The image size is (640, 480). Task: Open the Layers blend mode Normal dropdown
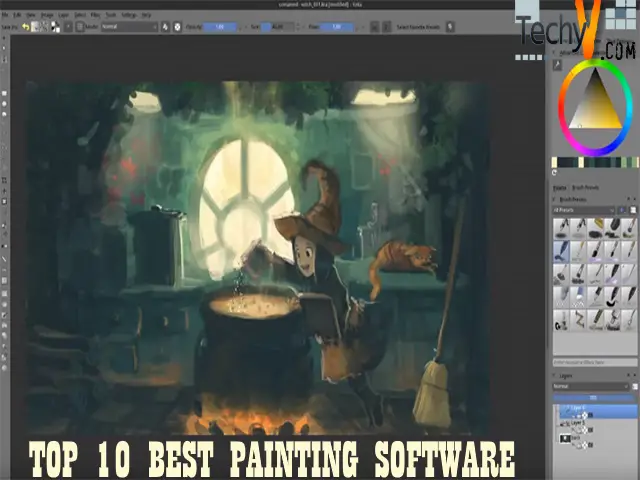[591, 386]
